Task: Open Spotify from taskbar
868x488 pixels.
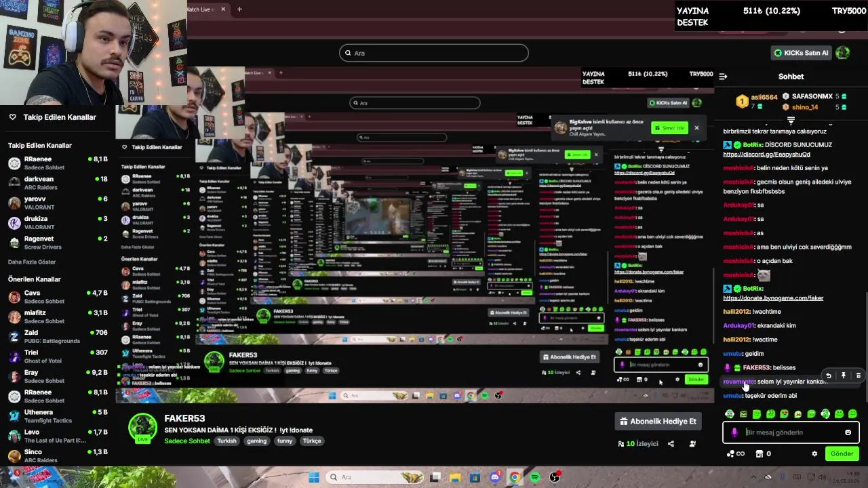Action: click(x=535, y=477)
